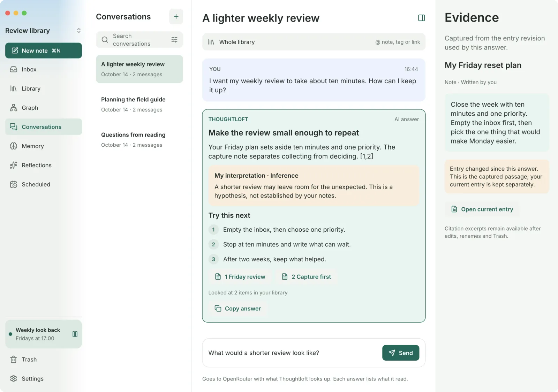Click the Send button
This screenshot has height=392, width=558.
401,353
